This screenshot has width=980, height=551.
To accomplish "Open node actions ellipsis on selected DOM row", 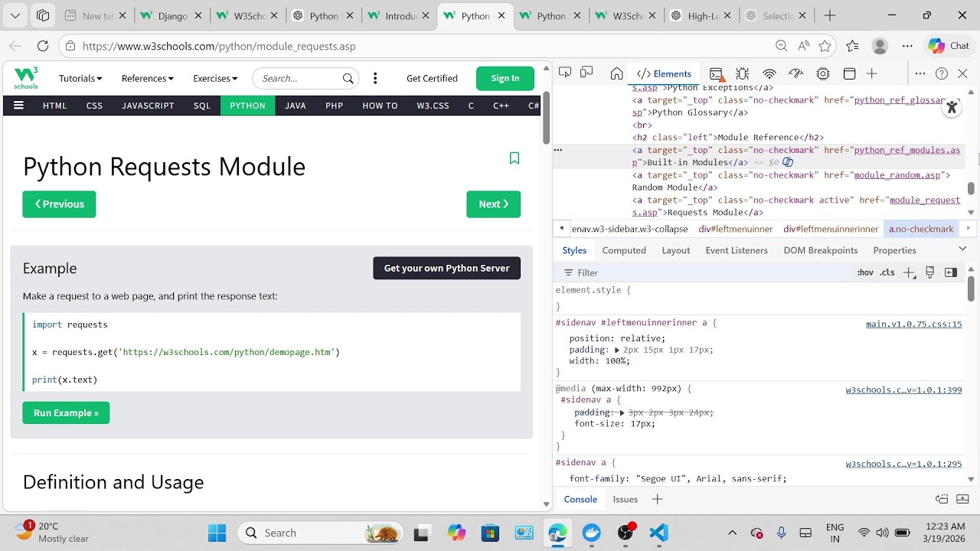I will [558, 150].
